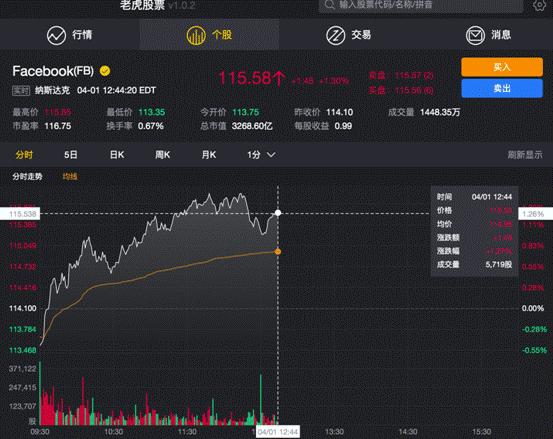Click the 最低价 value 113.35

(152, 112)
